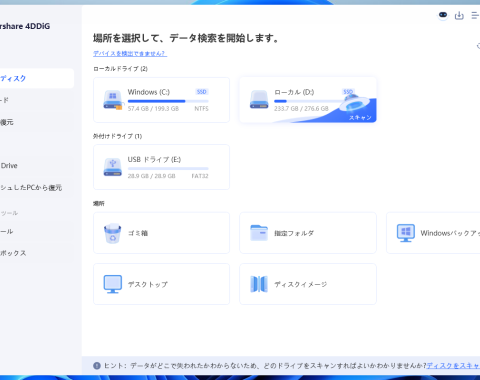Click the C: drive usage bar
The width and height of the screenshot is (480, 380).
coord(168,101)
